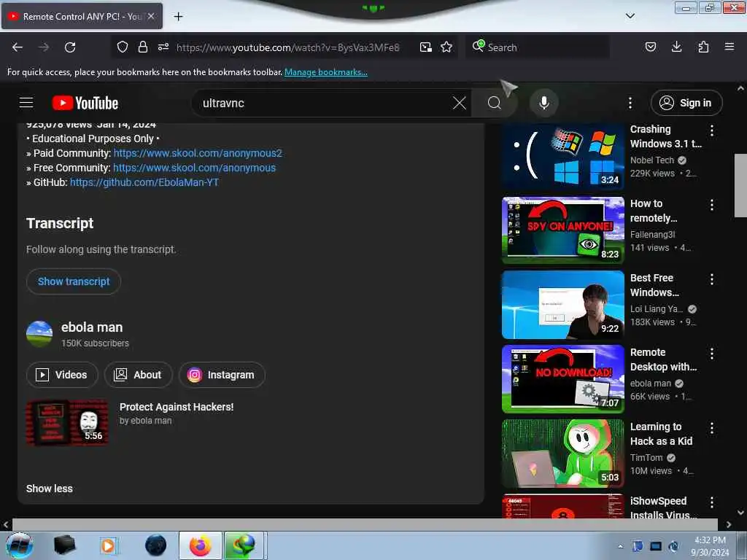Open the skool.com/anonymous2 paid community link

point(198,153)
